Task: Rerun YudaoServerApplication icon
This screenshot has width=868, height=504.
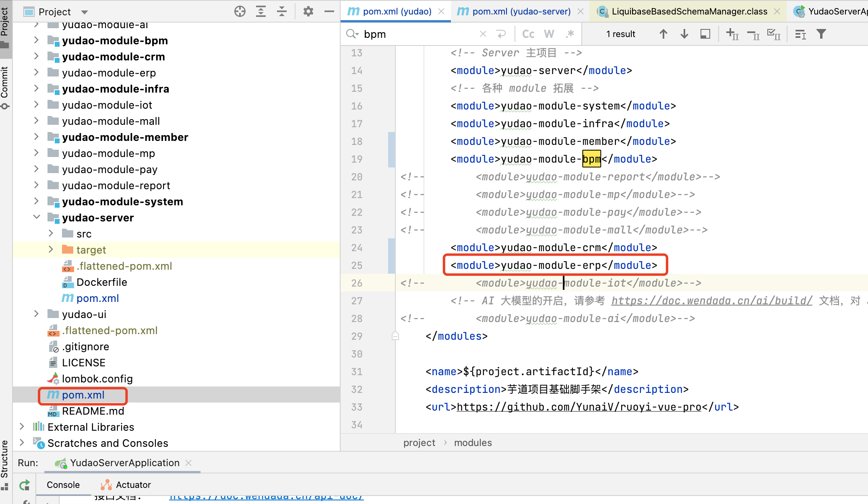Action: 25,485
